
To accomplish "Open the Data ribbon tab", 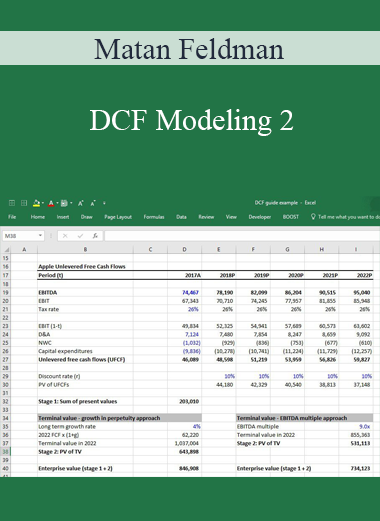I will (181, 217).
